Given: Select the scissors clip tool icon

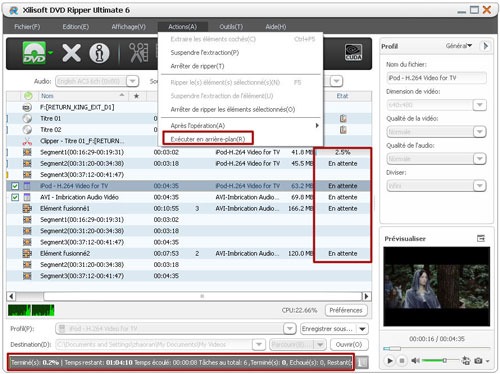Looking at the screenshot, I should coord(139,53).
